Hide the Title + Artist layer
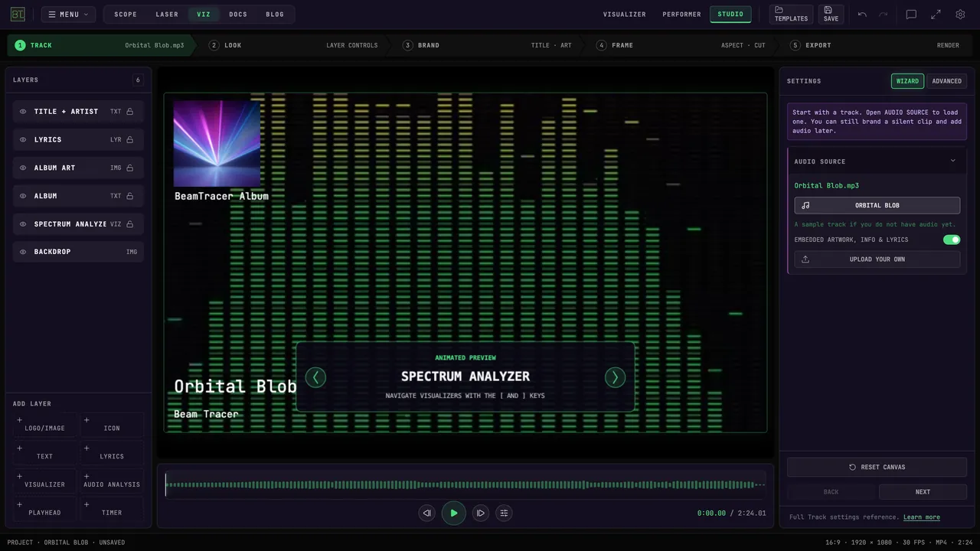980x551 pixels. (23, 112)
